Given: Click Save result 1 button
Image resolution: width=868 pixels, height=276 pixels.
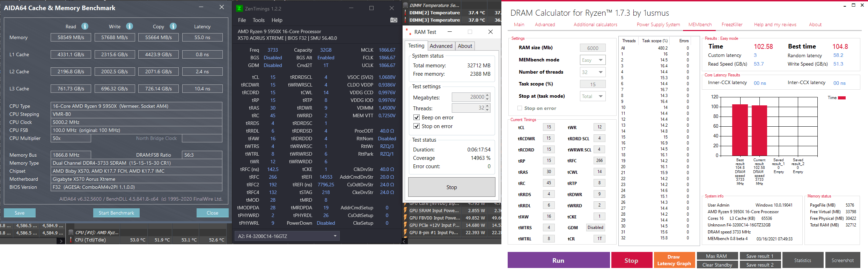Looking at the screenshot, I should pos(760,256).
